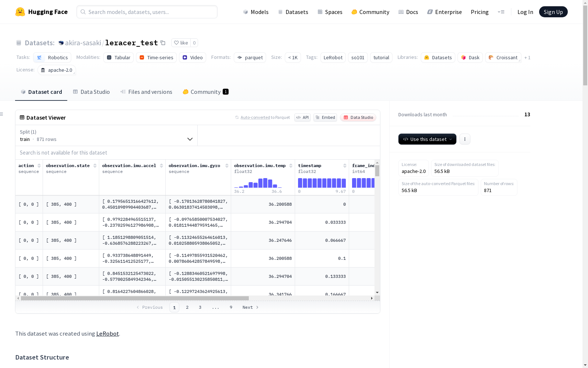Sort by the action column arrows

tap(39, 166)
